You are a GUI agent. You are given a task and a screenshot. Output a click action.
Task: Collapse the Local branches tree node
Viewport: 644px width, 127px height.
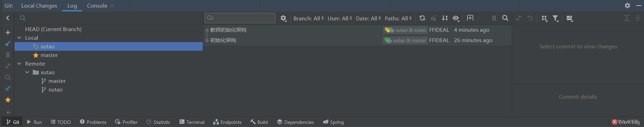(x=19, y=38)
